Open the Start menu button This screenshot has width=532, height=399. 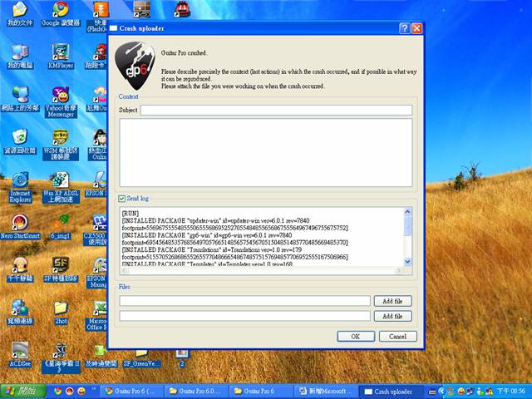[x=23, y=392]
